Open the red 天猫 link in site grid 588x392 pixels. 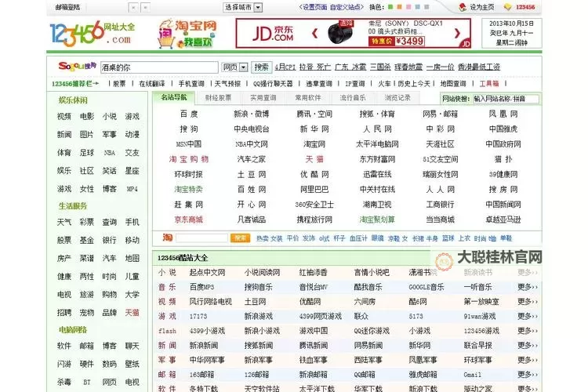tap(314, 159)
